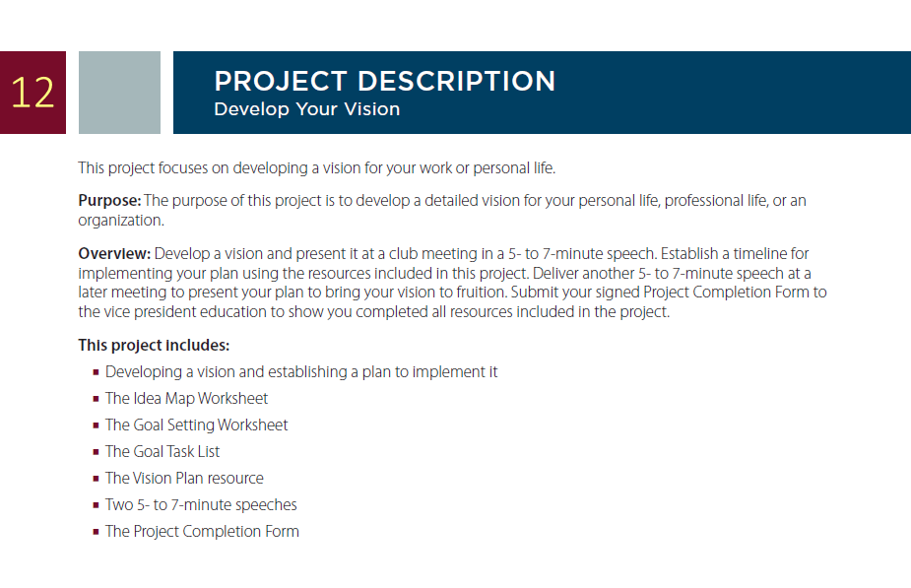This screenshot has width=911, height=588.
Task: Click the bullet before Two 5- to 7-minute speeches
Action: point(96,505)
